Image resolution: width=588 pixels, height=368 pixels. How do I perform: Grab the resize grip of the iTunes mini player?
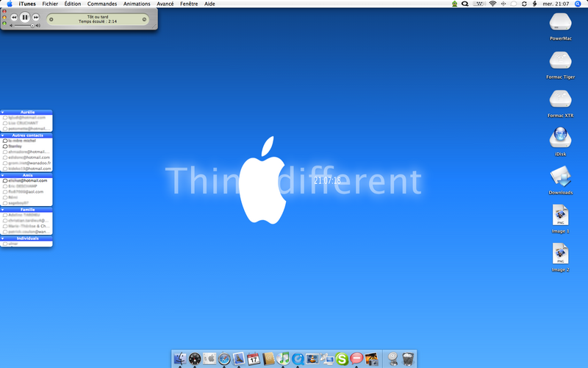pos(154,26)
